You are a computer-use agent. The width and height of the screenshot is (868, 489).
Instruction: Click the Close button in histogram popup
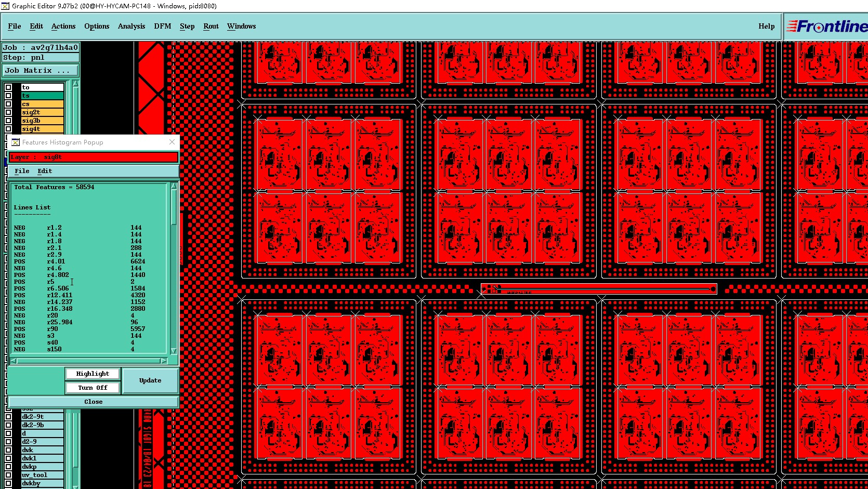point(94,402)
